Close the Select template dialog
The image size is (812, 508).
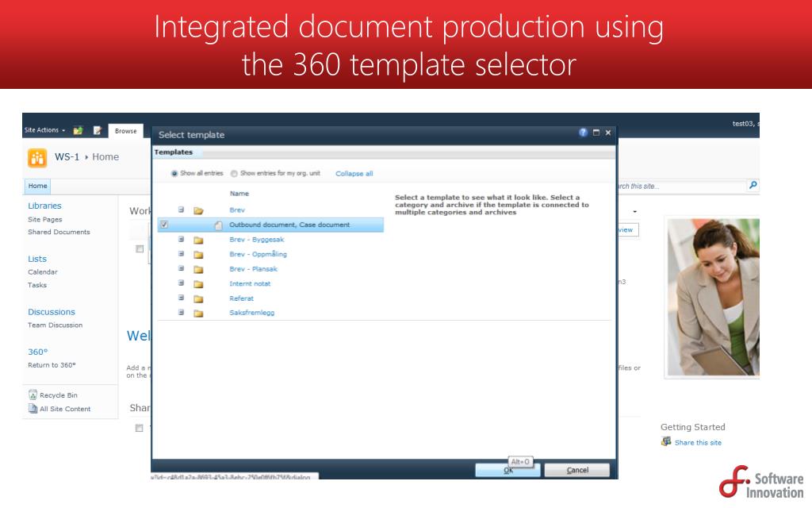(x=608, y=133)
